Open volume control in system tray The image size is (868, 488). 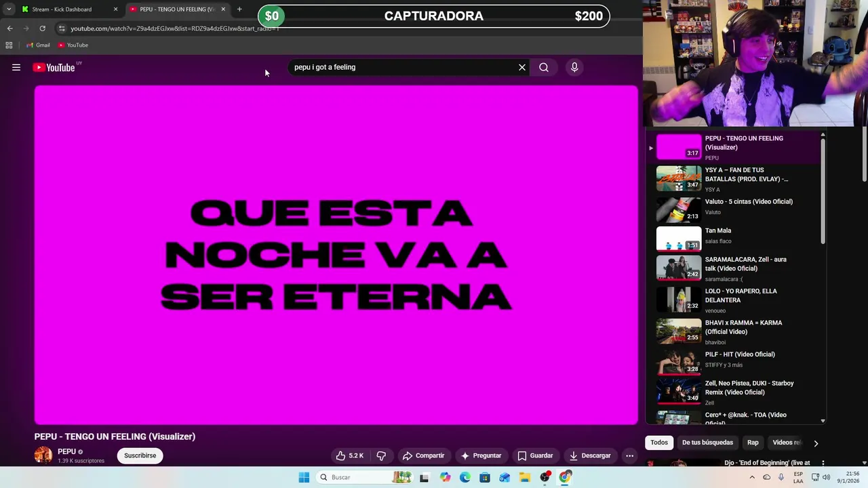(x=826, y=477)
